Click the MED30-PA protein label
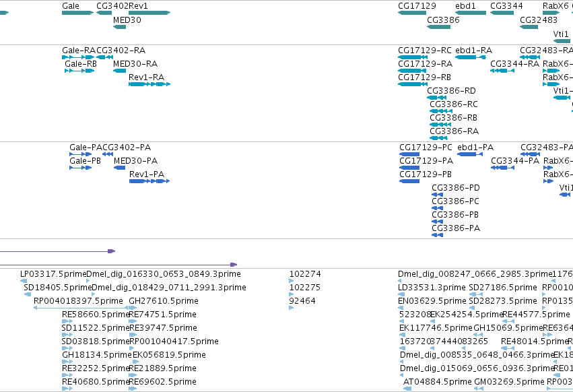573x392 pixels. tap(135, 161)
